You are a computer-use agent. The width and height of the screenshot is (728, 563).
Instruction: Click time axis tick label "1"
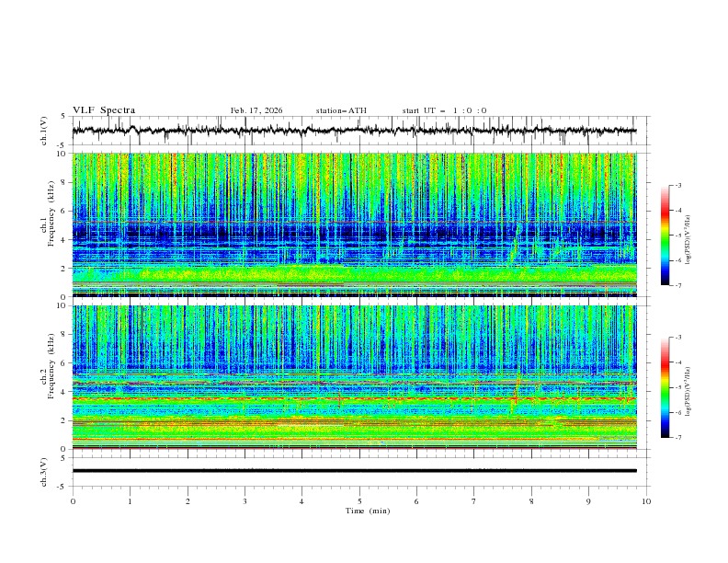[131, 501]
